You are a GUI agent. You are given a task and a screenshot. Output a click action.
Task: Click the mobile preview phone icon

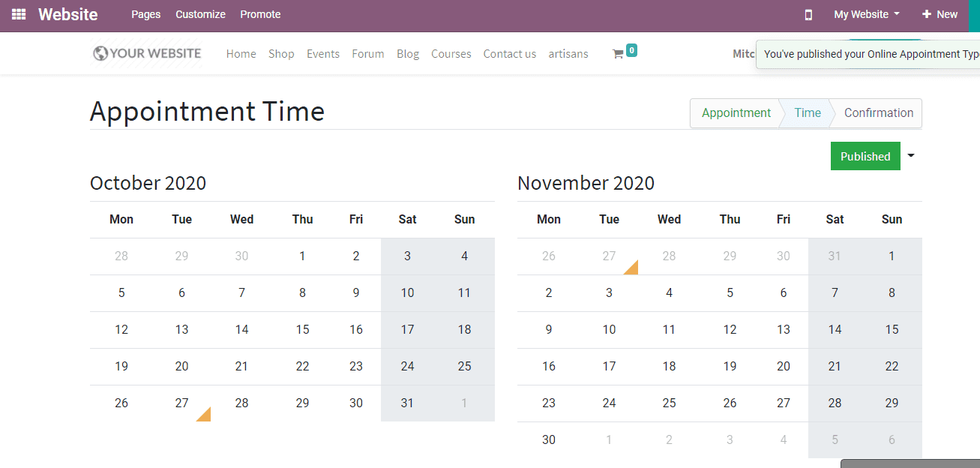[808, 14]
